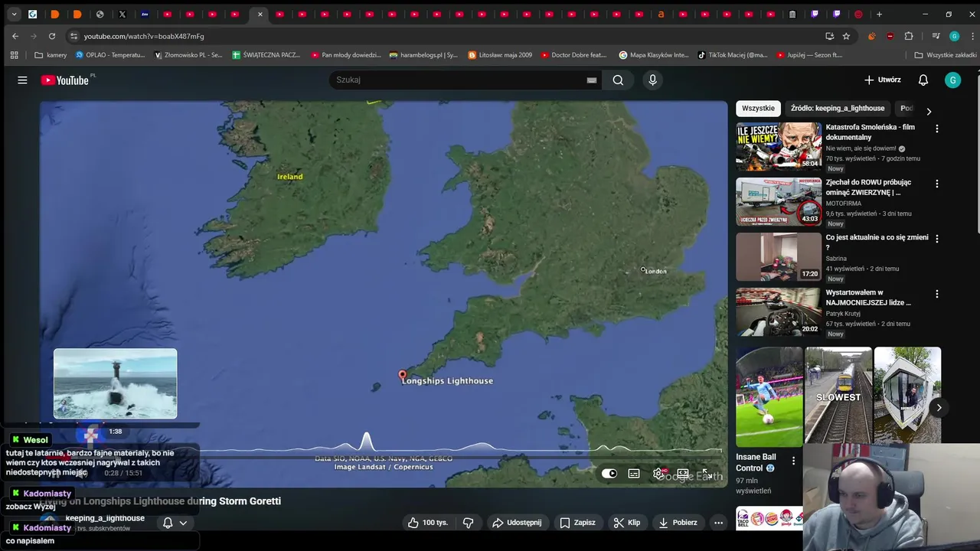The width and height of the screenshot is (980, 551).
Task: Toggle subtitles in the video player
Action: pos(634,474)
